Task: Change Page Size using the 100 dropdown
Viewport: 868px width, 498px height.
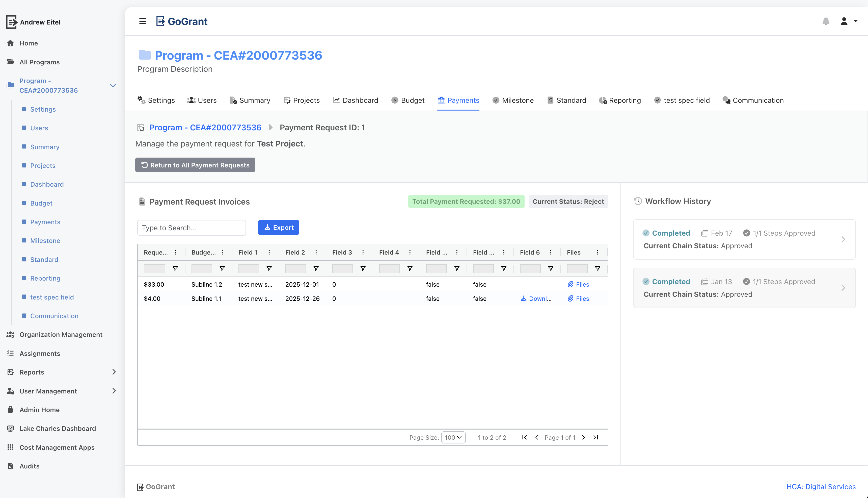Action: coord(453,437)
